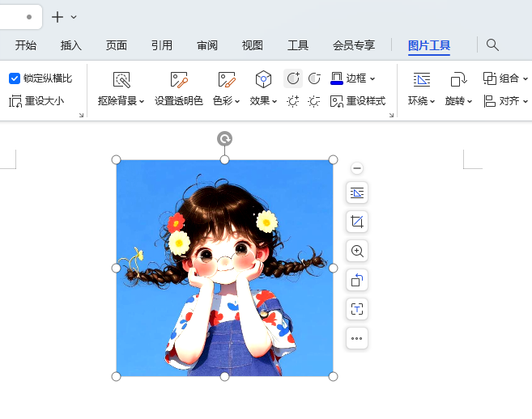Select the floating crop tool icon
Screen dimensions: 532x419
357,222
